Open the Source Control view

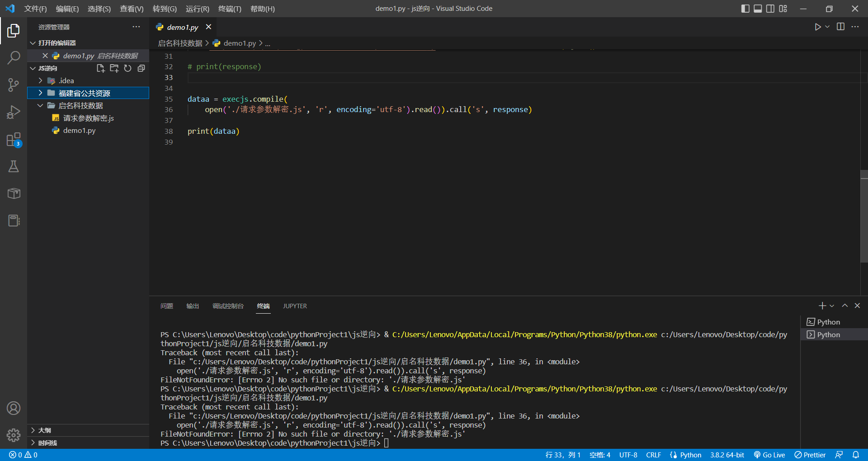pyautogui.click(x=14, y=85)
